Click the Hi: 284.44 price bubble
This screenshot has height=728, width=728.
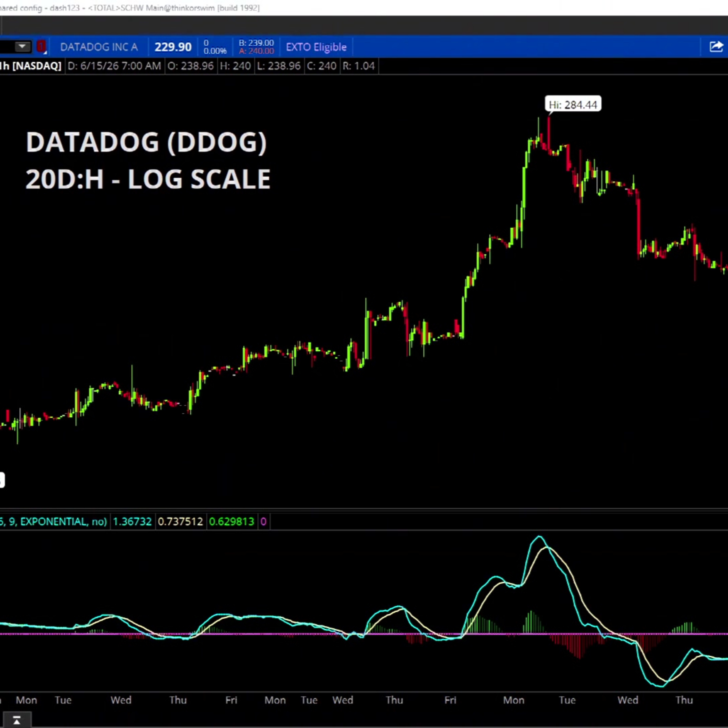(x=573, y=104)
